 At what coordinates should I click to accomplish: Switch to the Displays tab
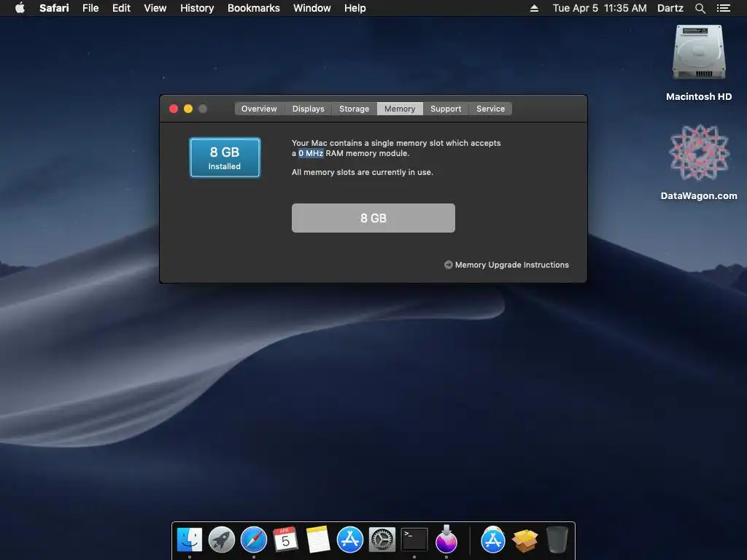point(309,109)
